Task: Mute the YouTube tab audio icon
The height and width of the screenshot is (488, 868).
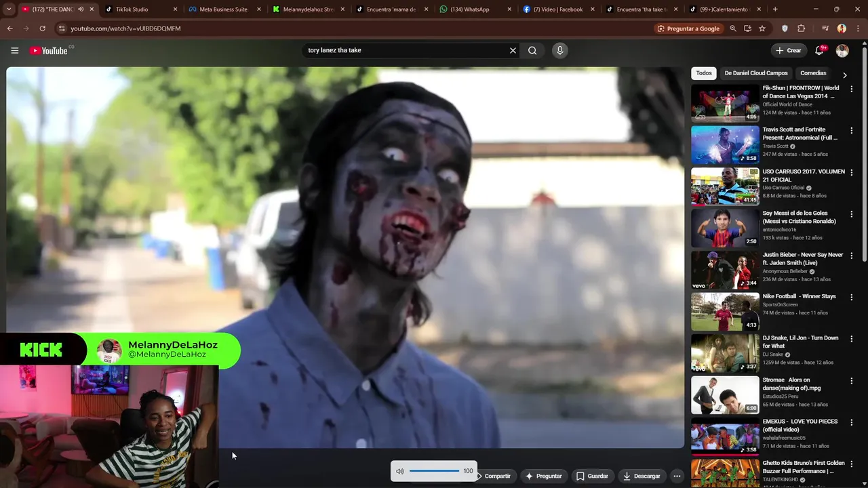Action: coord(81,9)
